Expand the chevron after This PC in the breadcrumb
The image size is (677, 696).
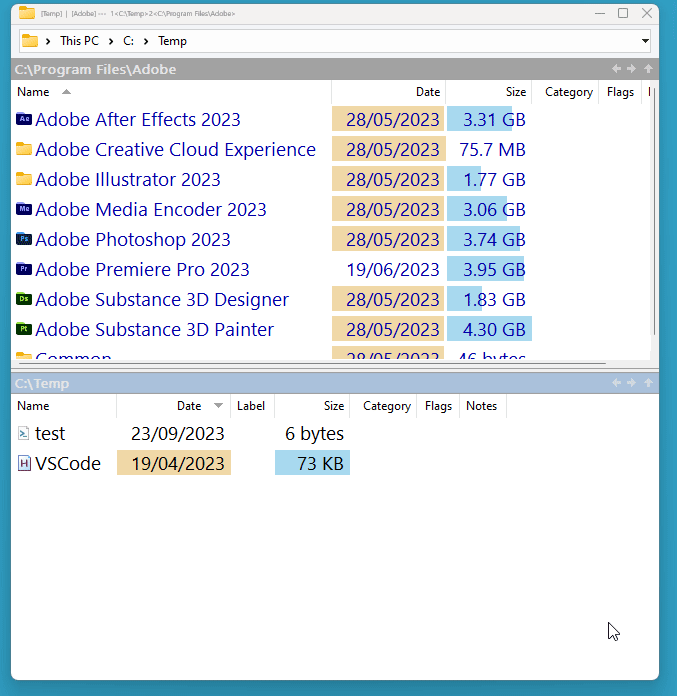111,41
